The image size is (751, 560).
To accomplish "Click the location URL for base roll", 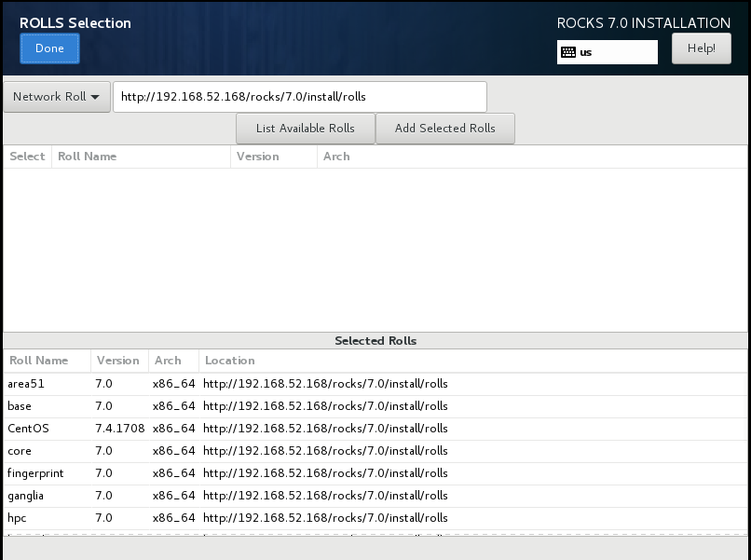I will pos(325,406).
